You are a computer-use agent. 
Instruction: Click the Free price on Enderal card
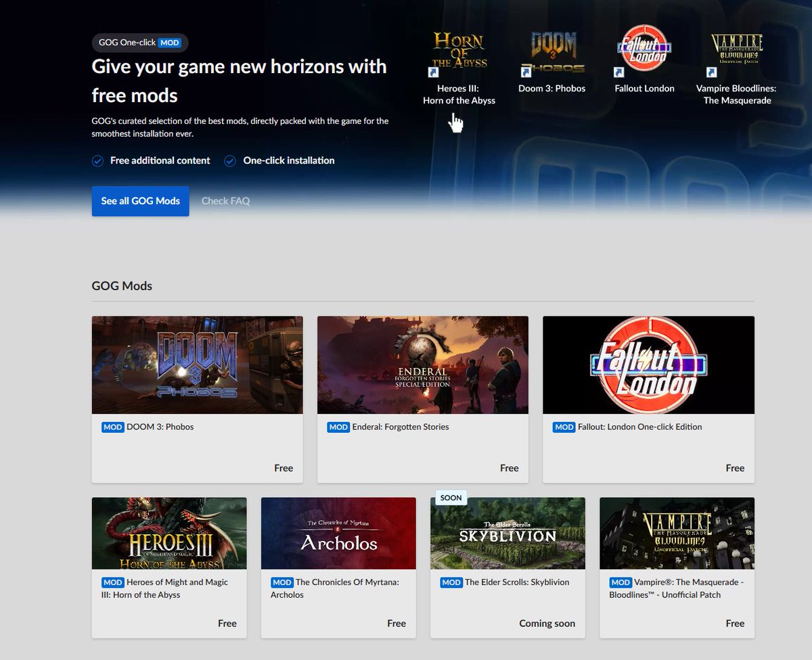510,468
